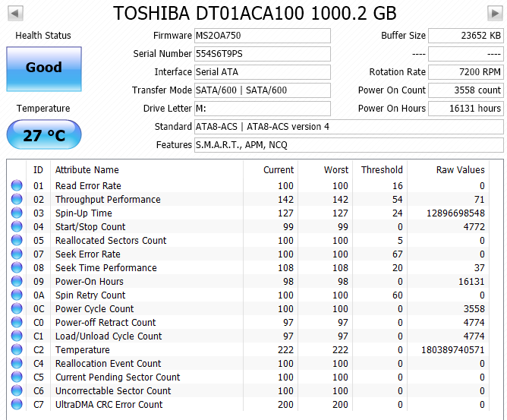507x420 pixels.
Task: Select the Spin-Up Time row name
Action: 83,213
